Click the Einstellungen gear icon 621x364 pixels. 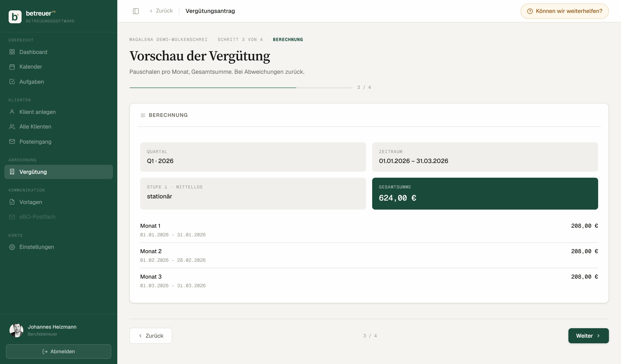12,247
